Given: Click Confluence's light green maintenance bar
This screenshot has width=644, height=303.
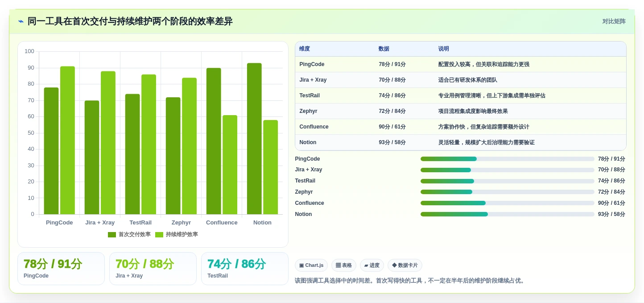Looking at the screenshot, I should (x=230, y=165).
